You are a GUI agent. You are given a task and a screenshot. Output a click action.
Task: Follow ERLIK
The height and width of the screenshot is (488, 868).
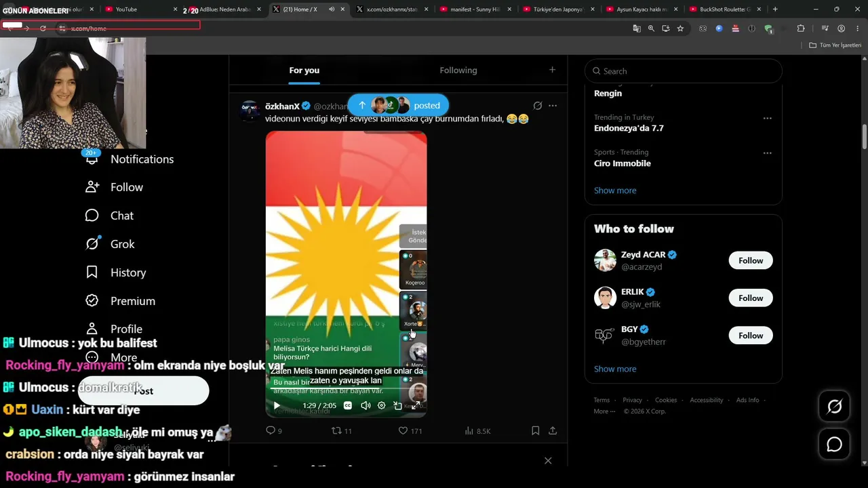[751, 298]
